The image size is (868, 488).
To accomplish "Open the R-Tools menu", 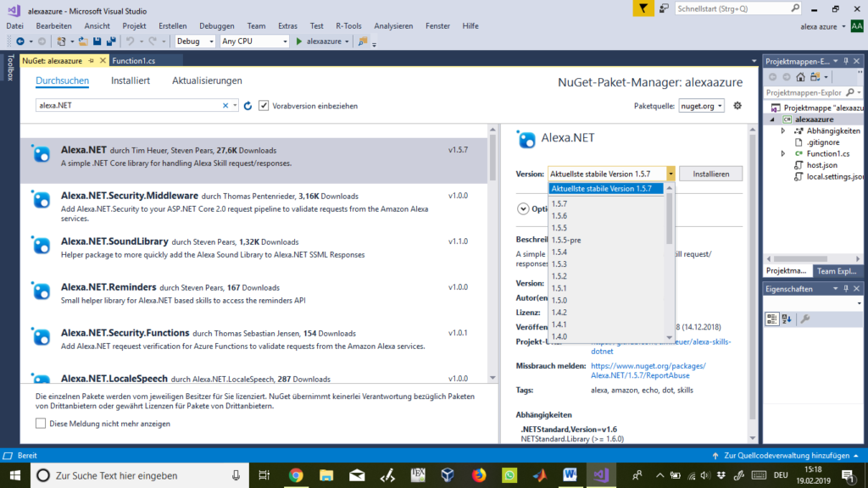I will (x=348, y=26).
